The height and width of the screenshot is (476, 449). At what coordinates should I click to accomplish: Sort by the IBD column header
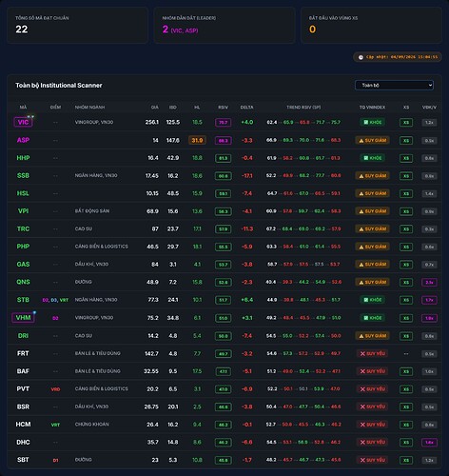point(173,108)
